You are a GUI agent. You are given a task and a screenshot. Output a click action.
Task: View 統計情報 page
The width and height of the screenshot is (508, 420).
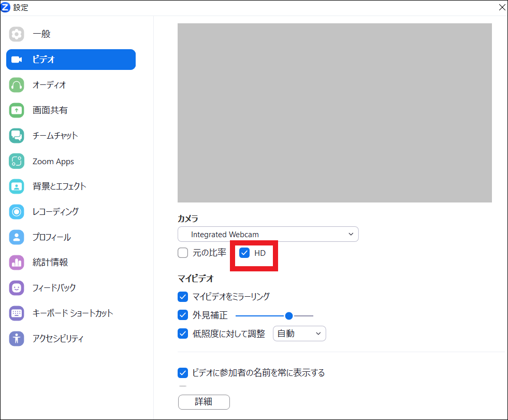click(x=71, y=263)
